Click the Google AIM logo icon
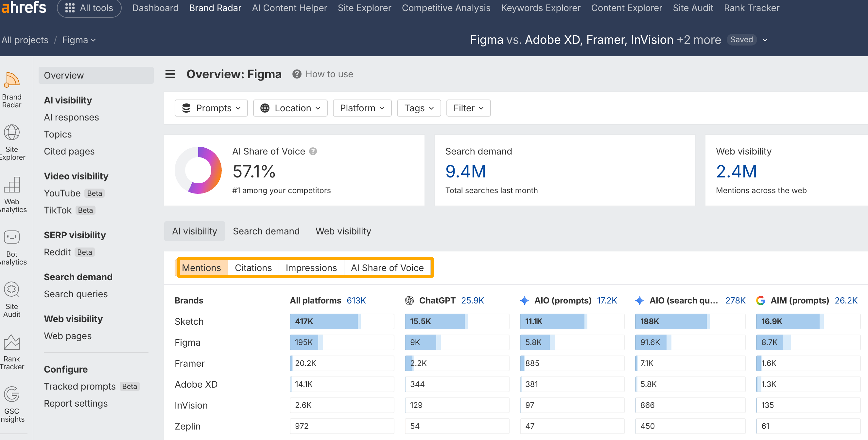This screenshot has height=440, width=868. tap(760, 301)
